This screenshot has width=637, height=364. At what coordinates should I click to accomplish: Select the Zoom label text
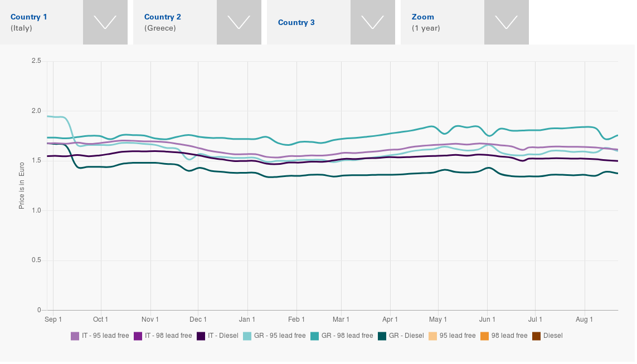pyautogui.click(x=422, y=17)
